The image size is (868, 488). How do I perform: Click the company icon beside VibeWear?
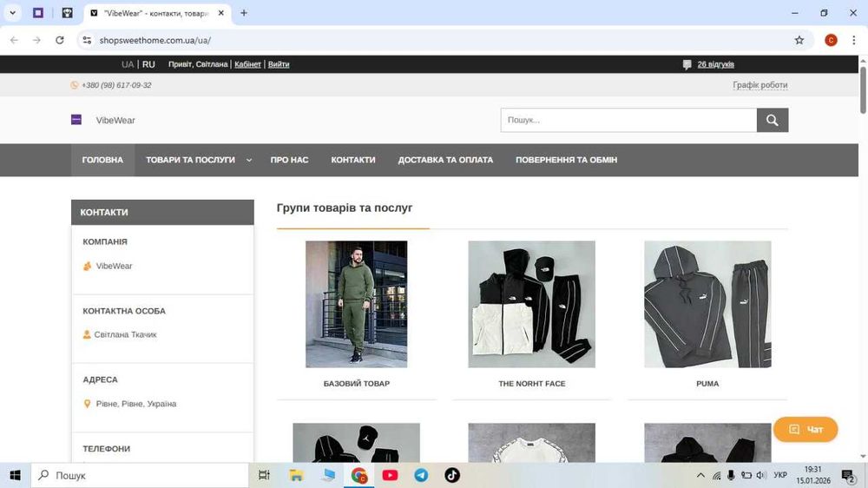tap(87, 266)
